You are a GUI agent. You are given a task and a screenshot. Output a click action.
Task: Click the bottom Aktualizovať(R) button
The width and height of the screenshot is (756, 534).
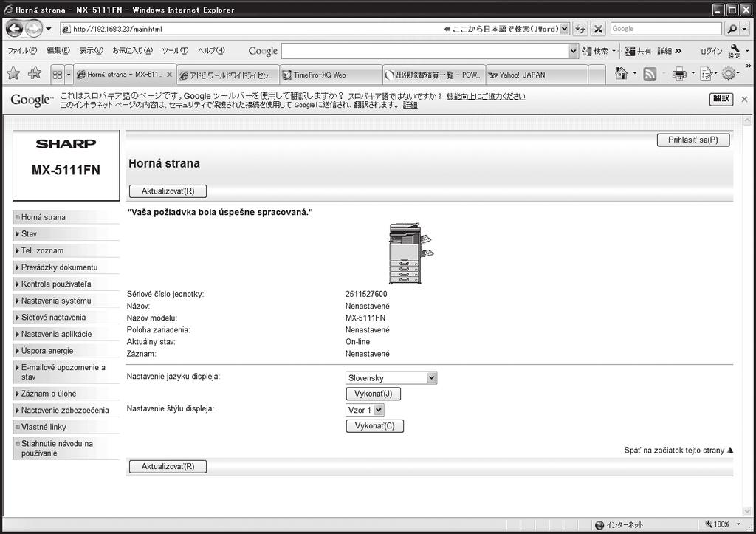(168, 467)
